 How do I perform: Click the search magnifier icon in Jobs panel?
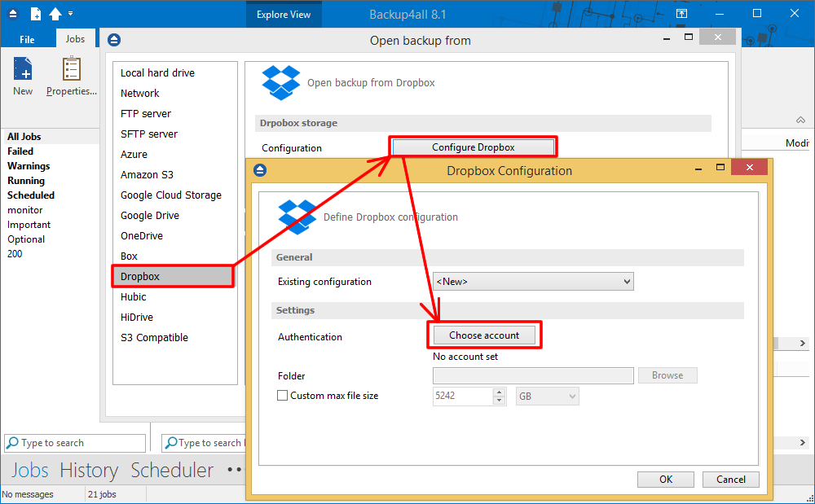click(12, 443)
